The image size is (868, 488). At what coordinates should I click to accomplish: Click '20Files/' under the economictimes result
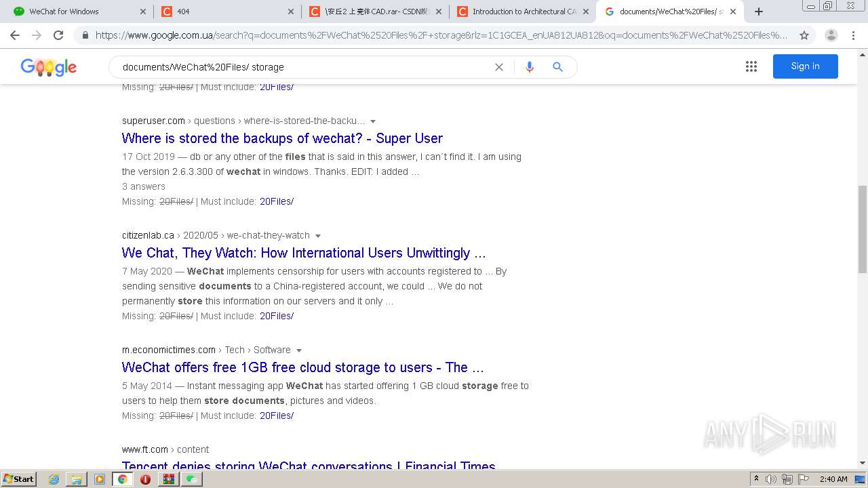277,415
